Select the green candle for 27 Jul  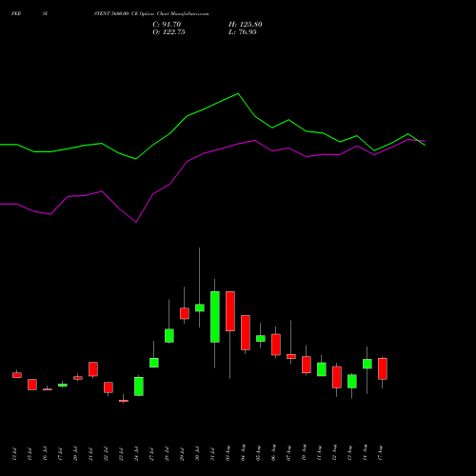[154, 363]
